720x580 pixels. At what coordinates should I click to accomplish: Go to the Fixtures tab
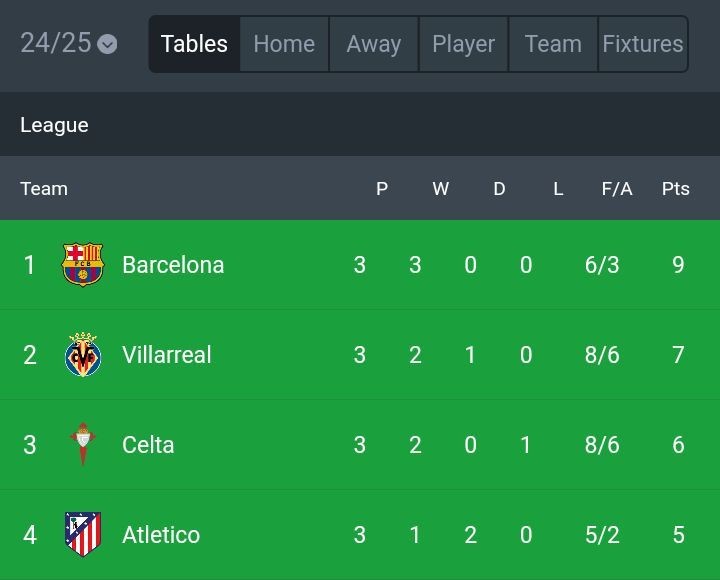[x=643, y=44]
